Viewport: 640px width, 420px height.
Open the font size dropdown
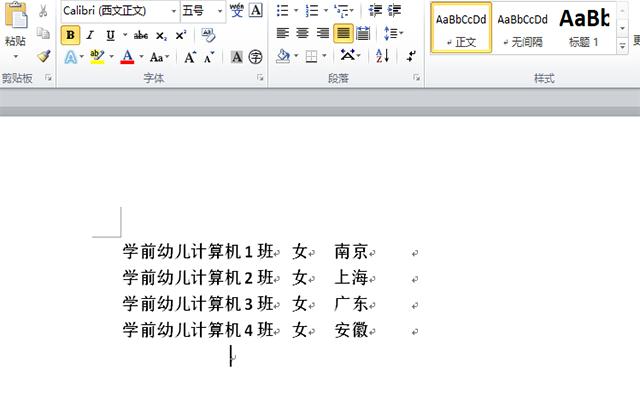(x=220, y=11)
